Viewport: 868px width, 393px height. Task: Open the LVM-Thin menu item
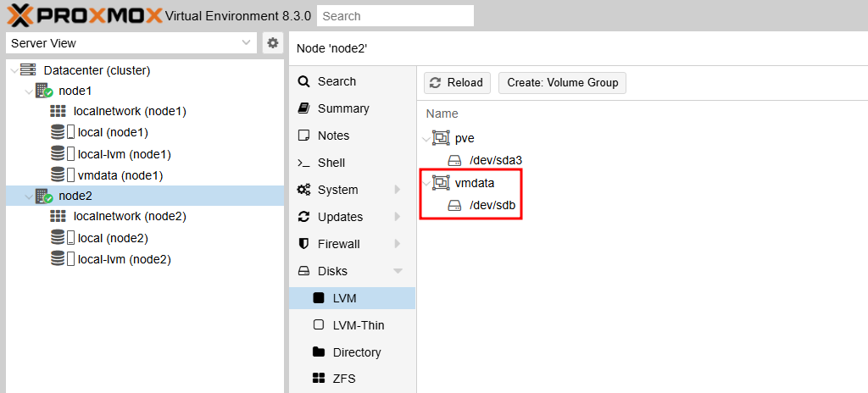coord(352,325)
